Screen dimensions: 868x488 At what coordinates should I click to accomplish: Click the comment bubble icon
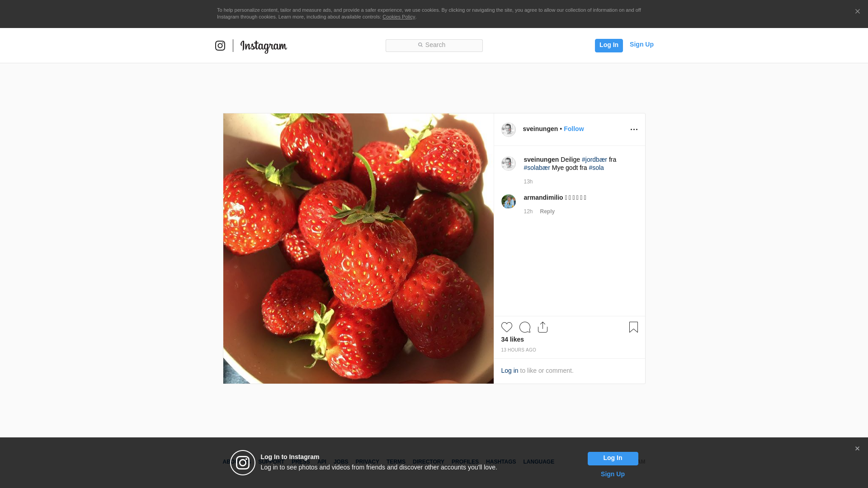click(525, 327)
